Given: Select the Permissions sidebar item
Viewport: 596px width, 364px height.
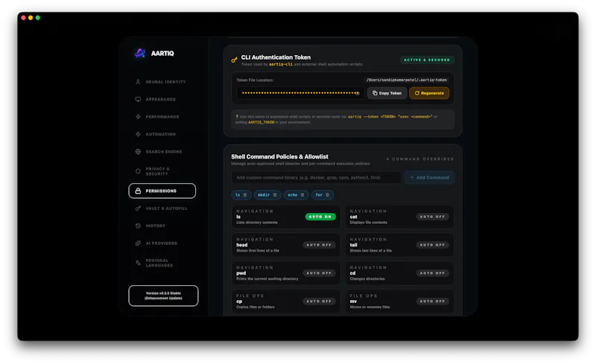Looking at the screenshot, I should coord(162,191).
